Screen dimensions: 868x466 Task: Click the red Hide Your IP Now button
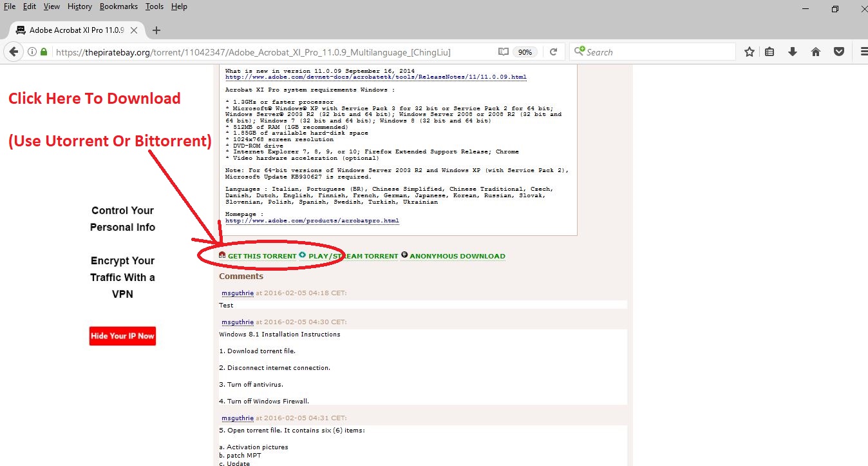(x=122, y=336)
